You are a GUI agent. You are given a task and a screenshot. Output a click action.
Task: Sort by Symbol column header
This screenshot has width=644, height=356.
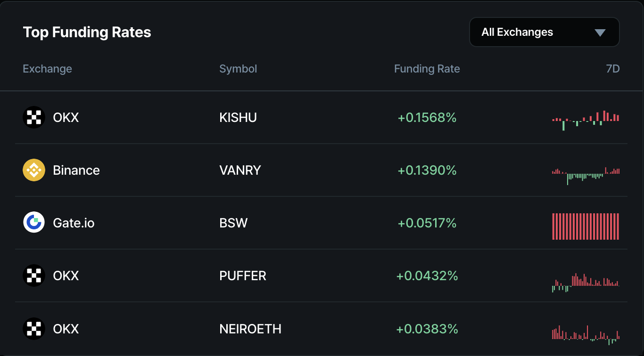pos(238,69)
